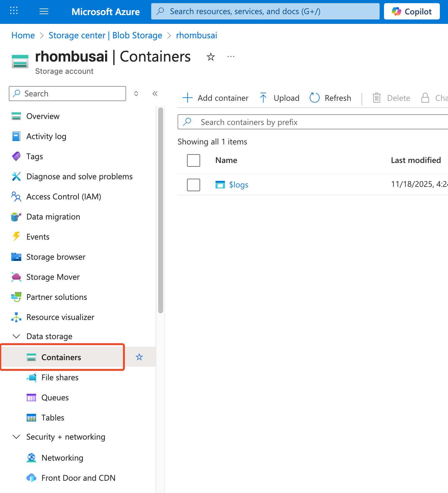The width and height of the screenshot is (448, 493).
Task: Click the sidebar vertical scrollbar
Action: click(x=161, y=210)
